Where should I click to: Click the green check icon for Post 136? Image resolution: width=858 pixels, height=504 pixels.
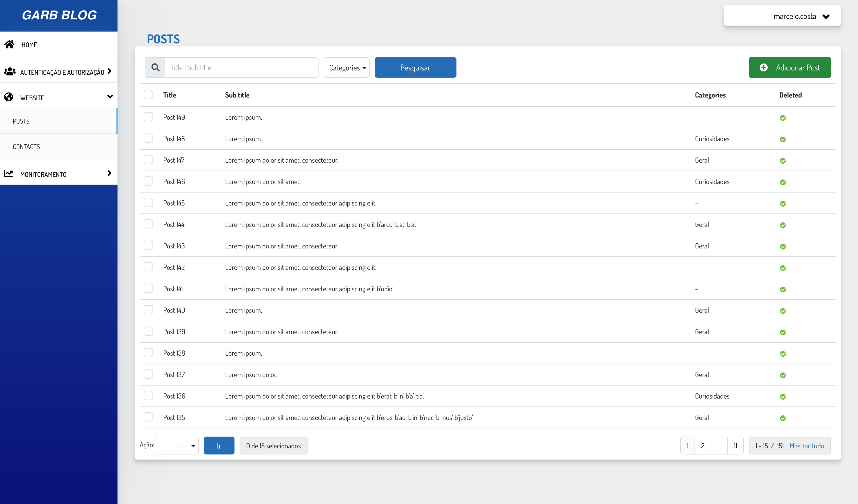pos(783,397)
